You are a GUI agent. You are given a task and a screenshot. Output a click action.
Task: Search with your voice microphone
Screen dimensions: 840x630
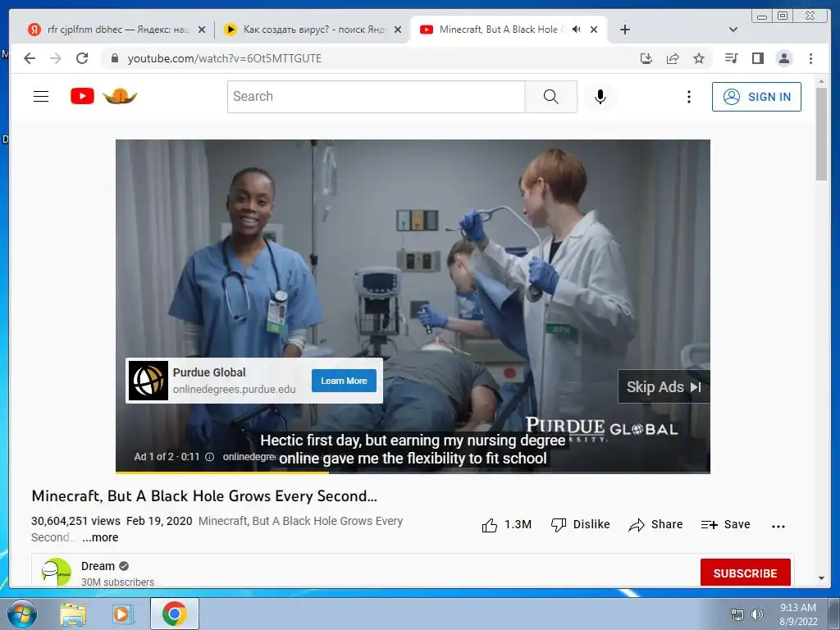coord(600,97)
